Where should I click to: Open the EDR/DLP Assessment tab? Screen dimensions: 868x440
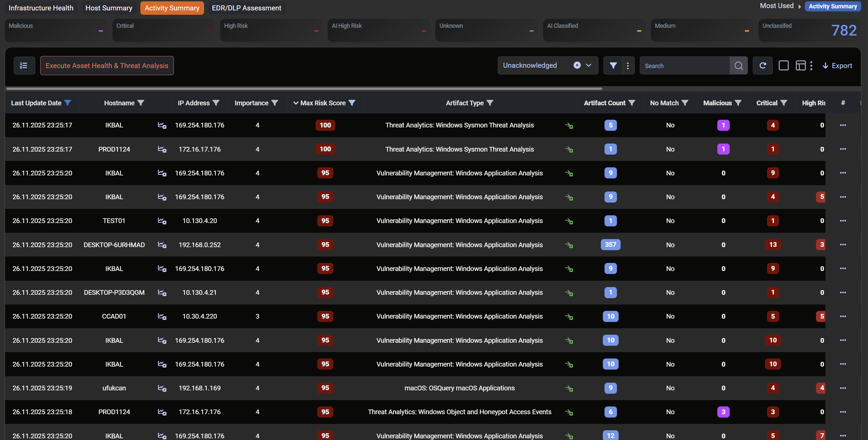[x=246, y=8]
